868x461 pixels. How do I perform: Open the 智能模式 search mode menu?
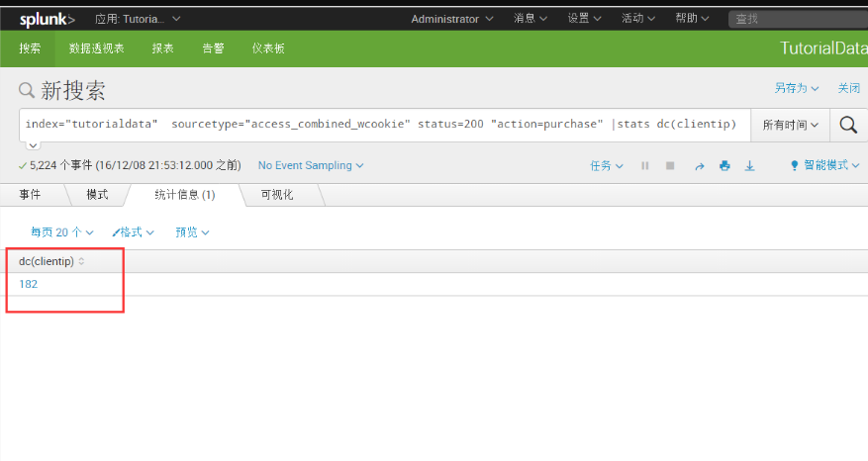tap(824, 165)
